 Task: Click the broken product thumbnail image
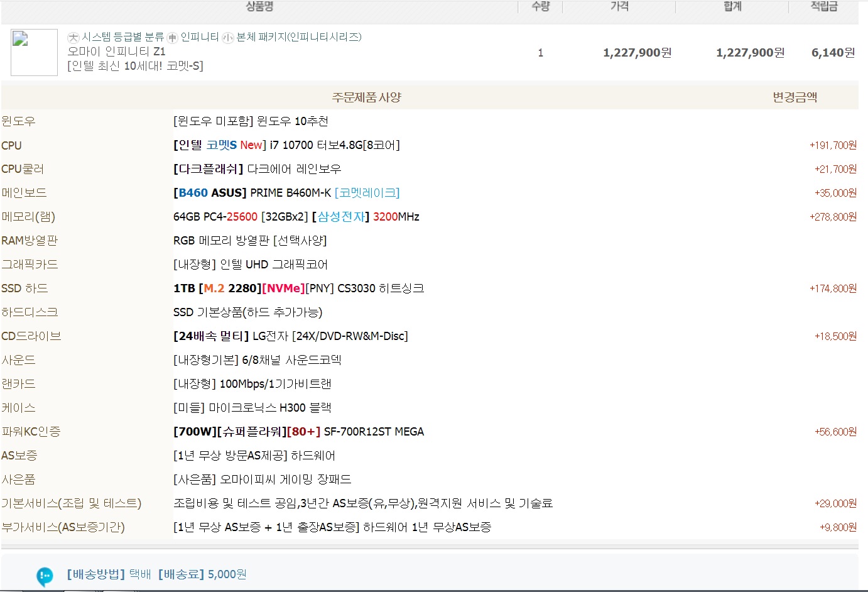pos(34,52)
